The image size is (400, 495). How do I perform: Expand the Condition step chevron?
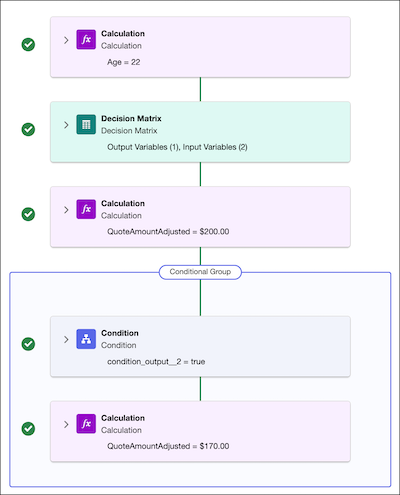click(x=66, y=339)
